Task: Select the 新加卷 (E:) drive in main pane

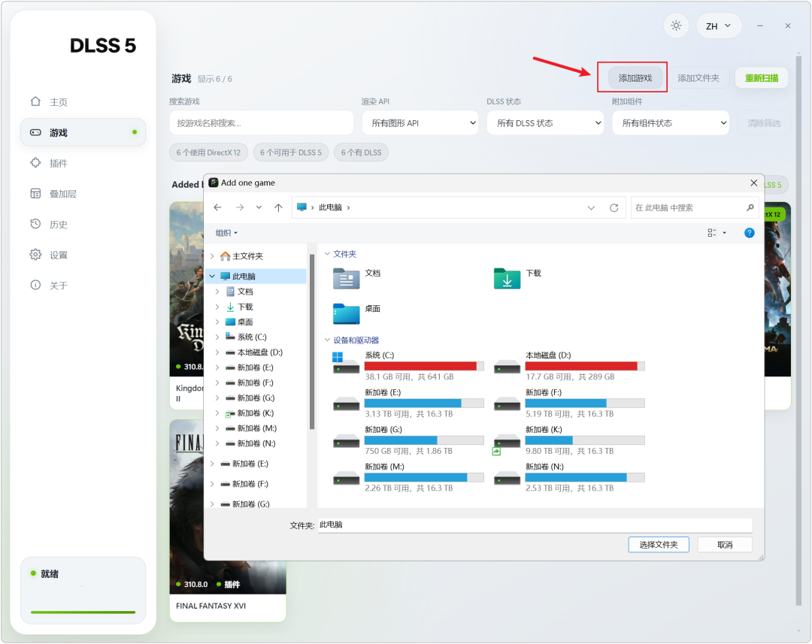Action: (x=409, y=404)
